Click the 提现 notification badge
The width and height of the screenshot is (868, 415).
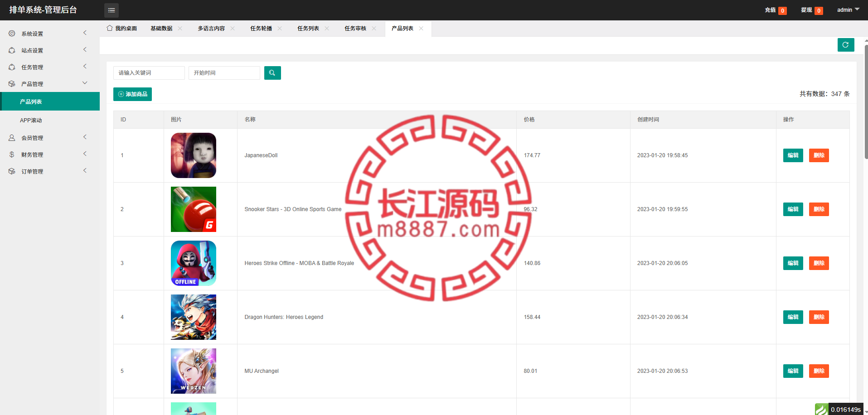(x=819, y=11)
